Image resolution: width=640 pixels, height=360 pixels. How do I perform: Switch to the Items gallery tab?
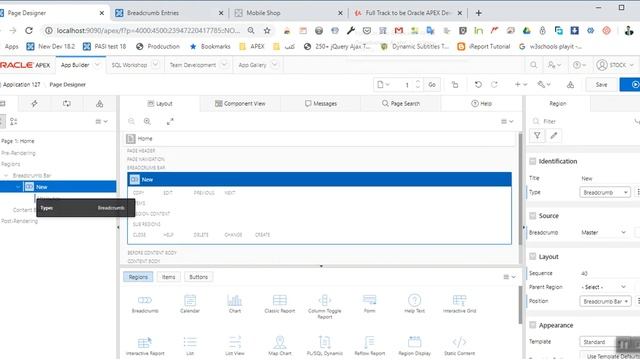168,277
